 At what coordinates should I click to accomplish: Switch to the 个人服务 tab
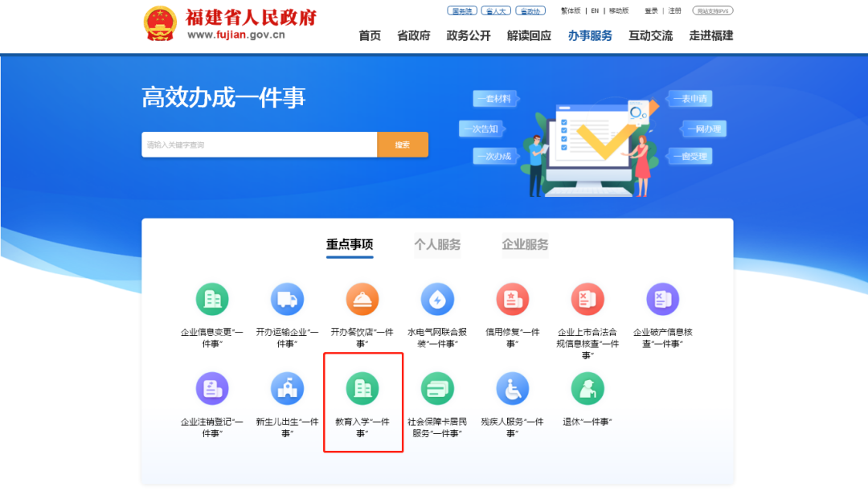coord(436,246)
